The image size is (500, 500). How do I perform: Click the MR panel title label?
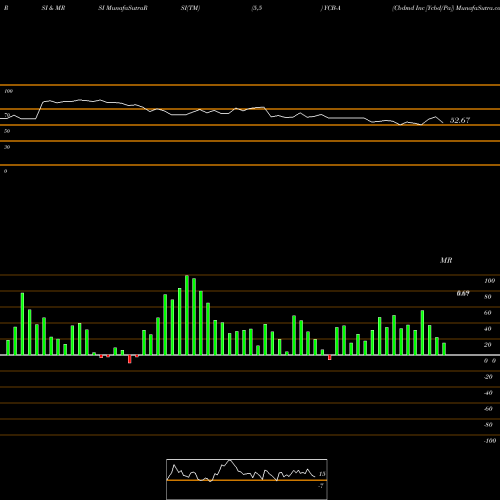(446, 260)
